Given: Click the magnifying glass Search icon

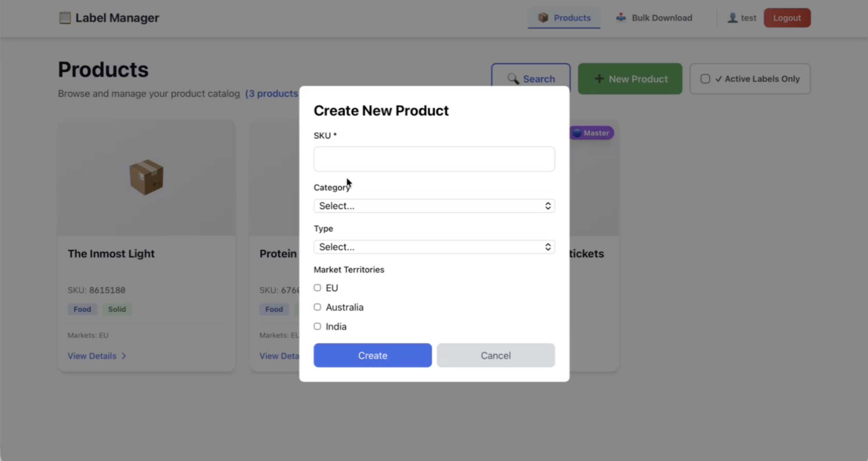Looking at the screenshot, I should [513, 79].
